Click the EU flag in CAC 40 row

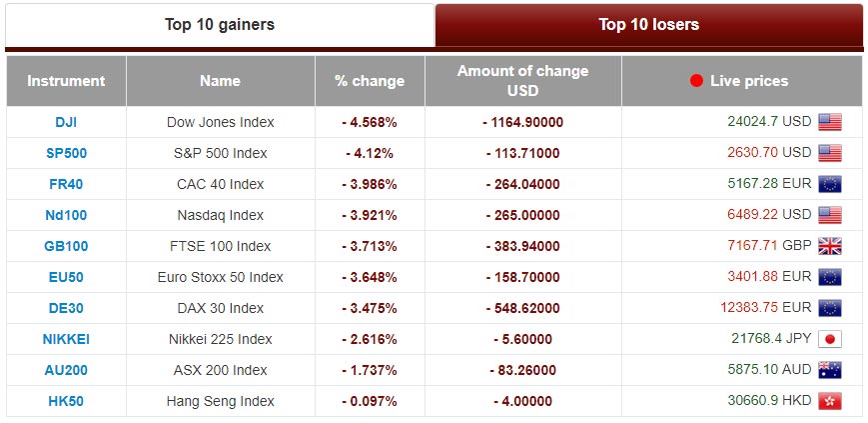tap(829, 184)
